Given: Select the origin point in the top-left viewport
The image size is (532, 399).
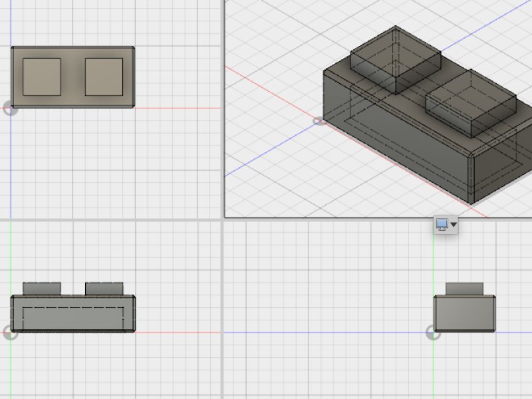Looking at the screenshot, I should (11, 108).
